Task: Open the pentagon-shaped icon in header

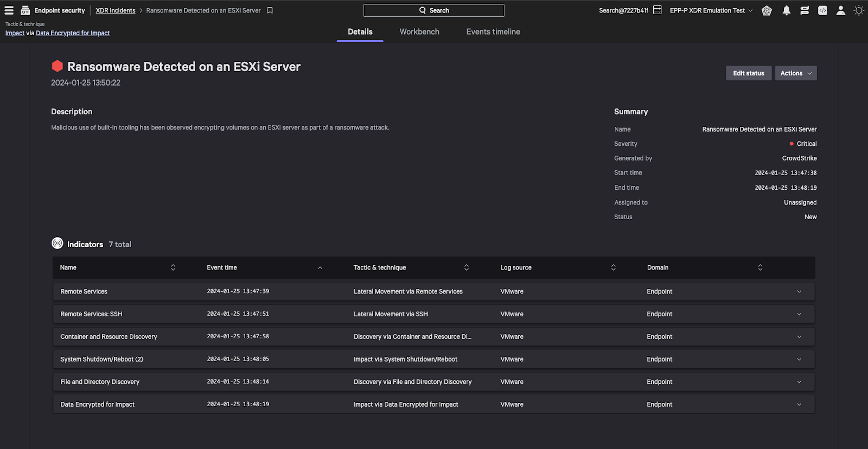Action: coord(767,10)
